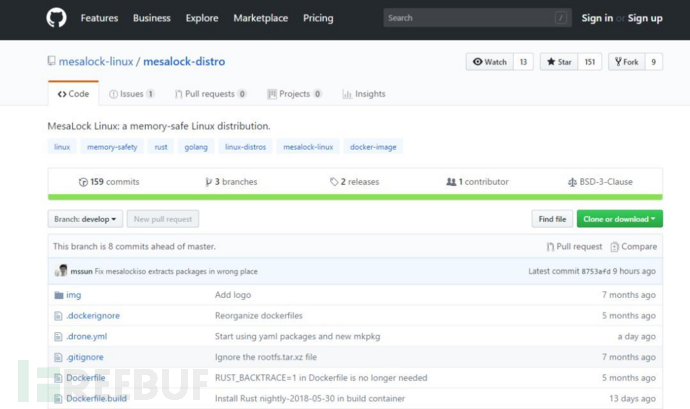Click the repository book icon

pos(52,61)
